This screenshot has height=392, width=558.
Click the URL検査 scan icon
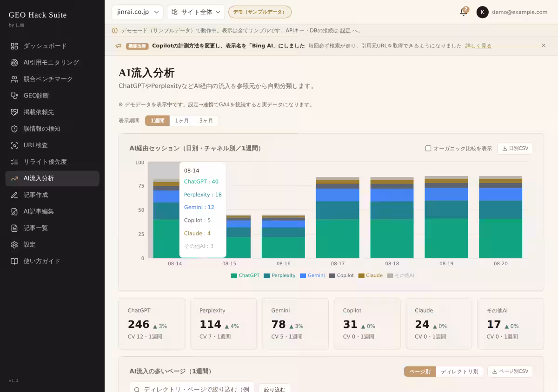click(14, 145)
